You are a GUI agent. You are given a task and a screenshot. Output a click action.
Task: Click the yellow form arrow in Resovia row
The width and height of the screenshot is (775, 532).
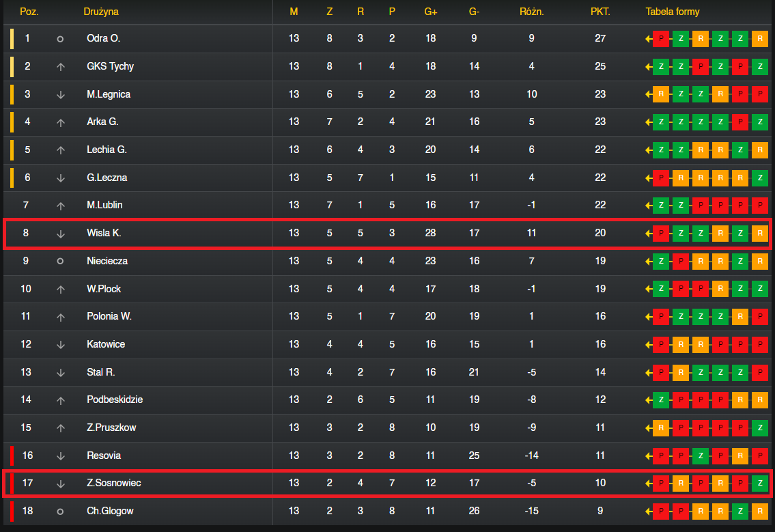pos(649,456)
